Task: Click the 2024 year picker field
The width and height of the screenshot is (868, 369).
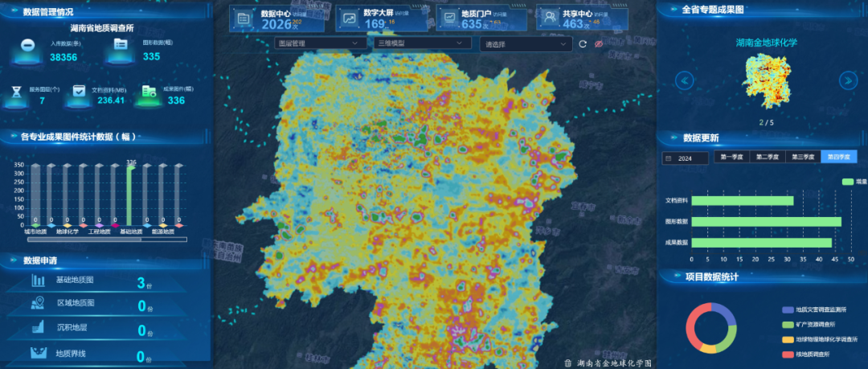Action: tap(686, 158)
